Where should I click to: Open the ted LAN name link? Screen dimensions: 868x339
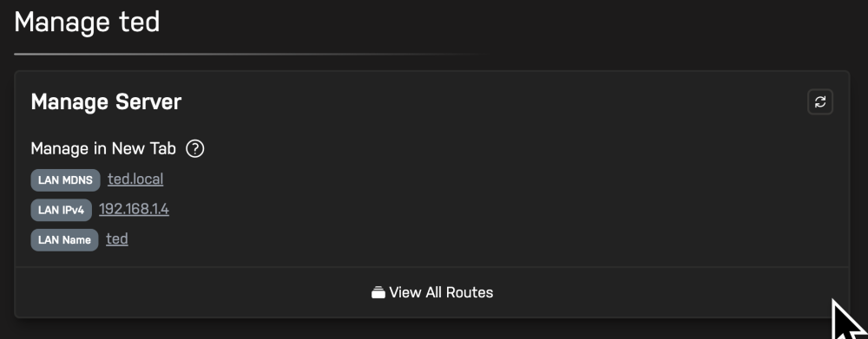coord(117,239)
